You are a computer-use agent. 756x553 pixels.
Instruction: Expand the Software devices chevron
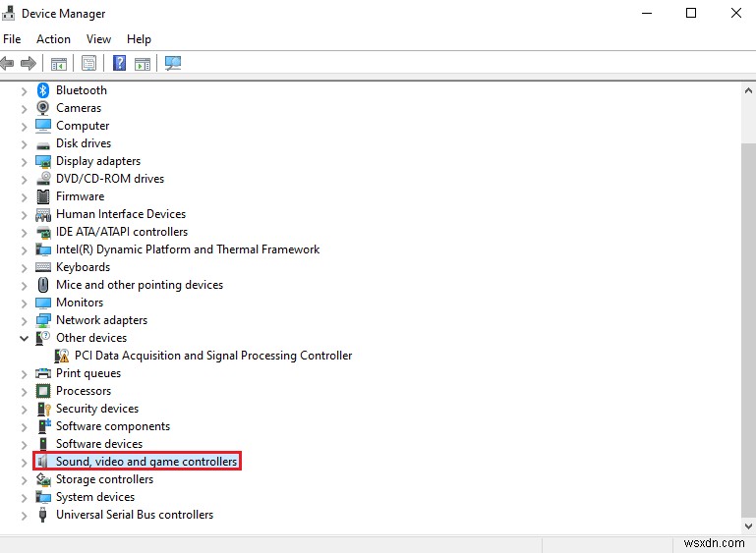click(x=24, y=445)
